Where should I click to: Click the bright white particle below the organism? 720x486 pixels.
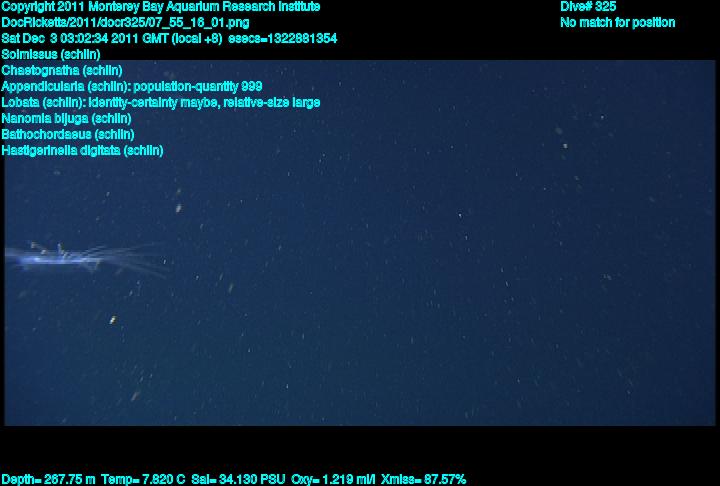pos(113,320)
